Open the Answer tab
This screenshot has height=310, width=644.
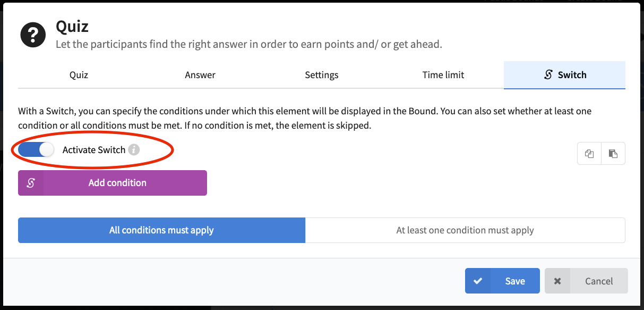pos(200,75)
